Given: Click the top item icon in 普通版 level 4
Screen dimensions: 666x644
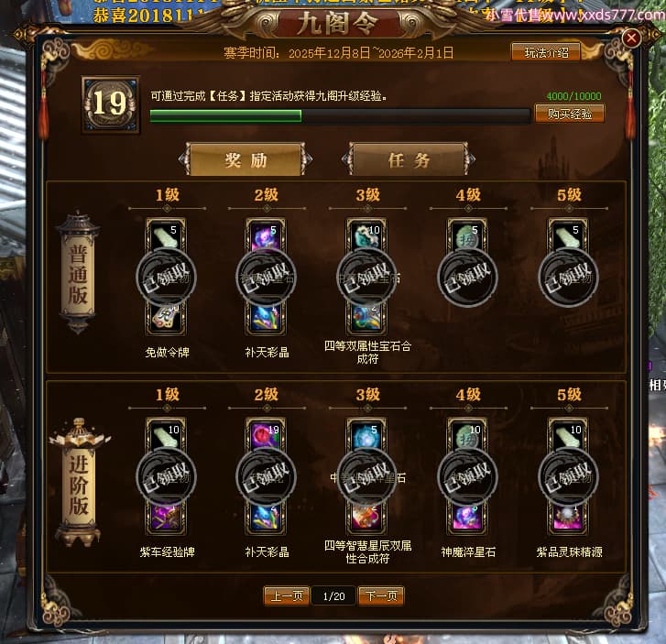Looking at the screenshot, I should click(x=467, y=235).
